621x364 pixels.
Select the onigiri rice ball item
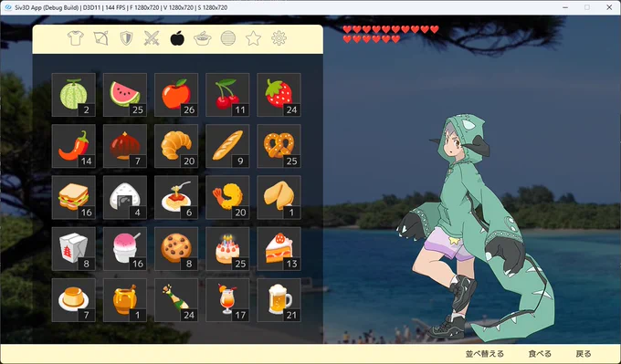click(125, 197)
